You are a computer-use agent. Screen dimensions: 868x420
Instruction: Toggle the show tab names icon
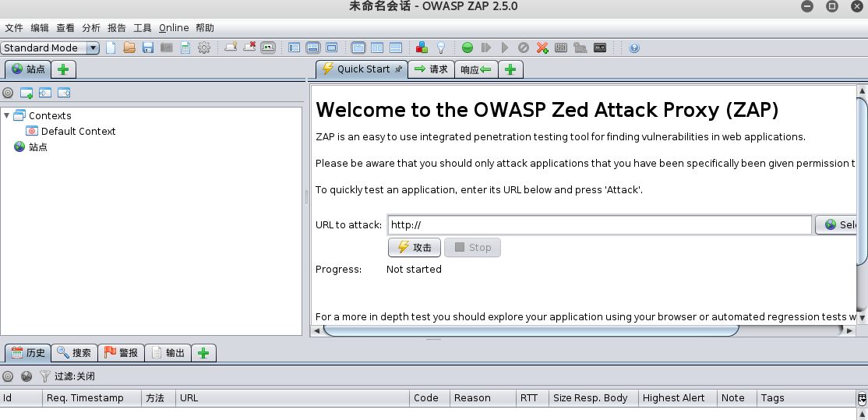[x=268, y=48]
